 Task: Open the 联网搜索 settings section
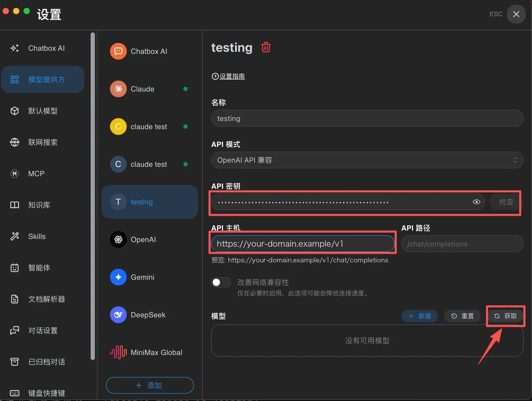pyautogui.click(x=43, y=142)
